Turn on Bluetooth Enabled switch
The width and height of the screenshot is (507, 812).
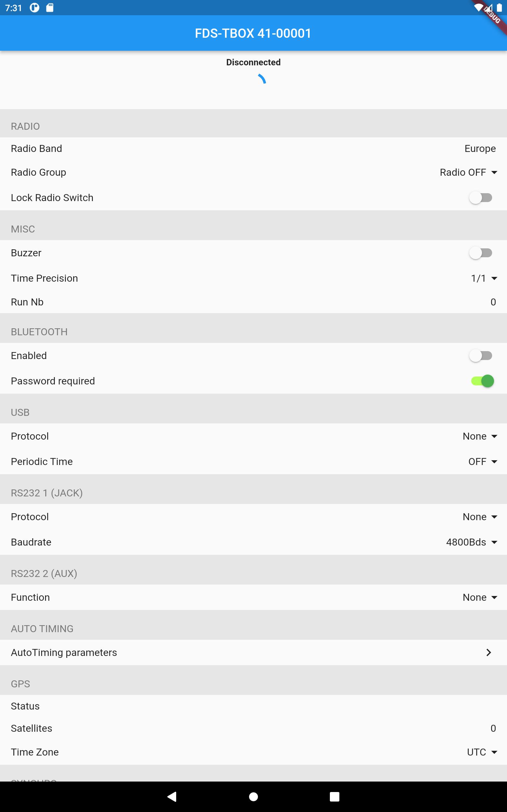[x=480, y=355]
